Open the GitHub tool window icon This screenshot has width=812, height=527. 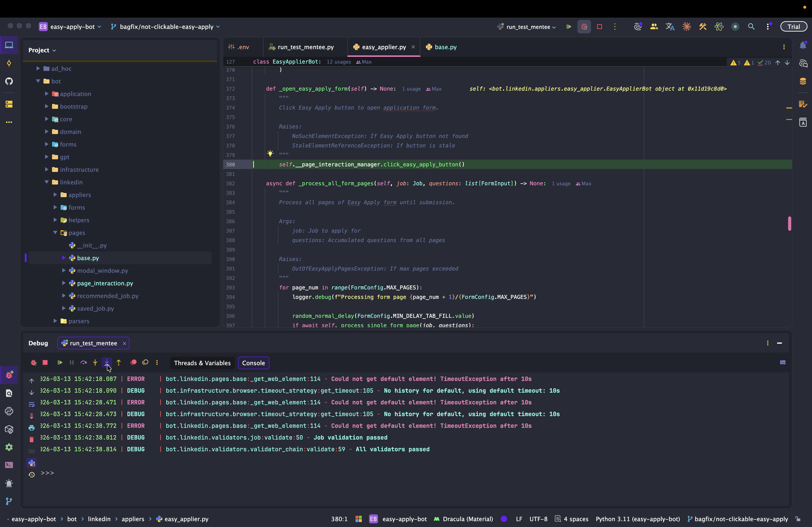(x=9, y=81)
